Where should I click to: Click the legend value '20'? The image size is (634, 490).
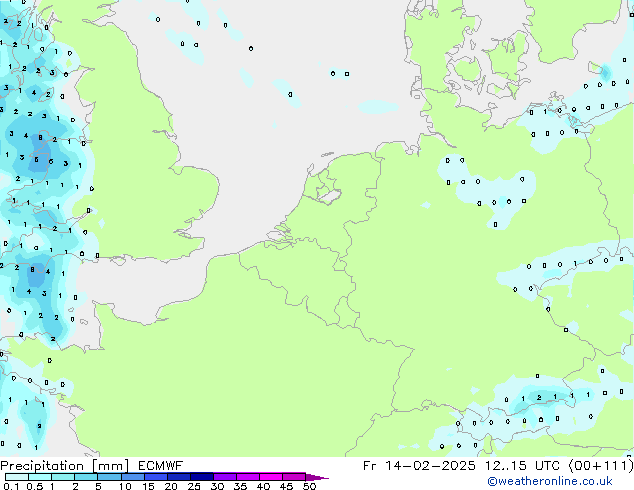[171, 486]
